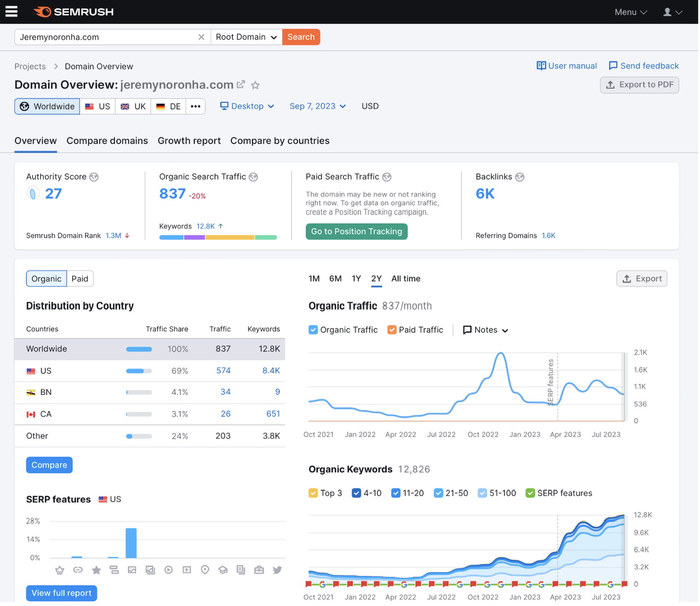Image resolution: width=700 pixels, height=606 pixels.
Task: Switch distribution to Organic
Action: (x=46, y=279)
